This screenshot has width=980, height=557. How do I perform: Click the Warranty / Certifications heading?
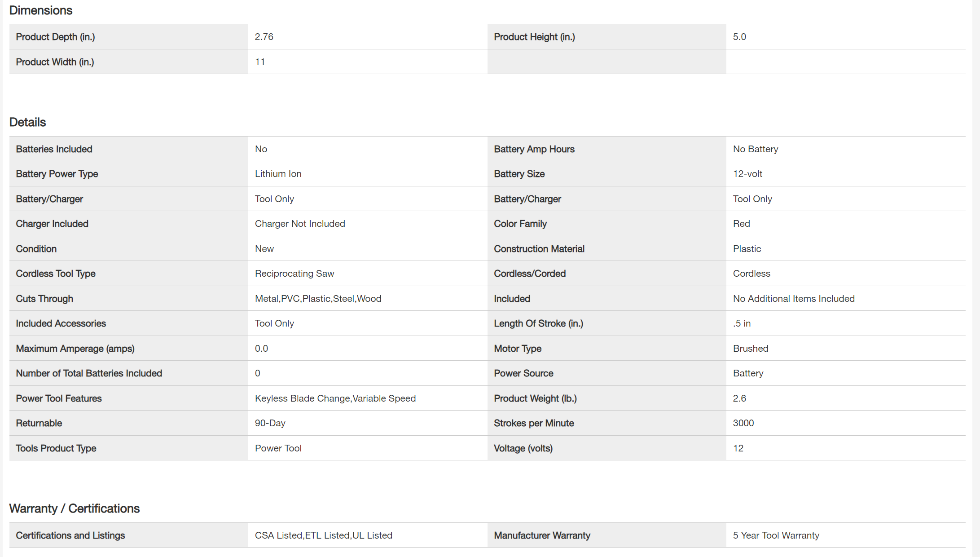pos(75,508)
